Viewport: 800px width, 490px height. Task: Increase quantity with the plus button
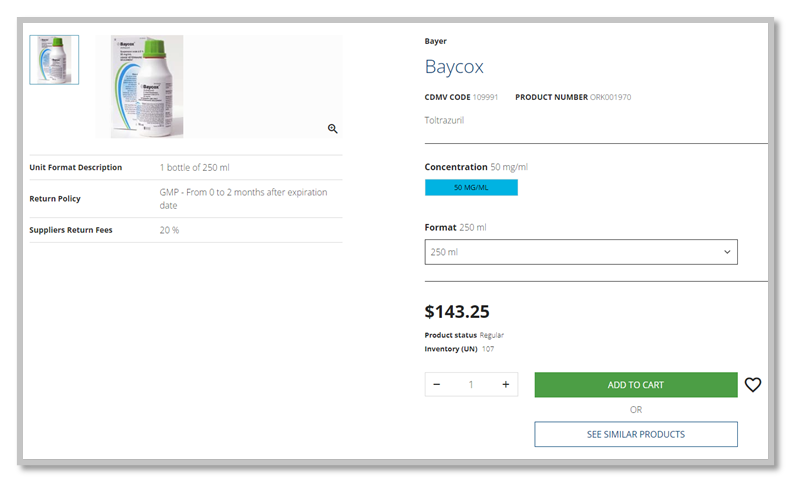pos(506,384)
